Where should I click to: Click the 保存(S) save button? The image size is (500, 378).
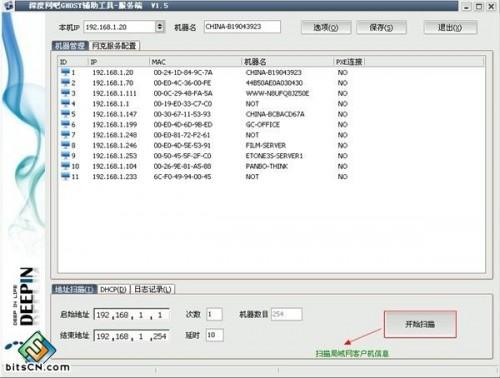coord(381,27)
